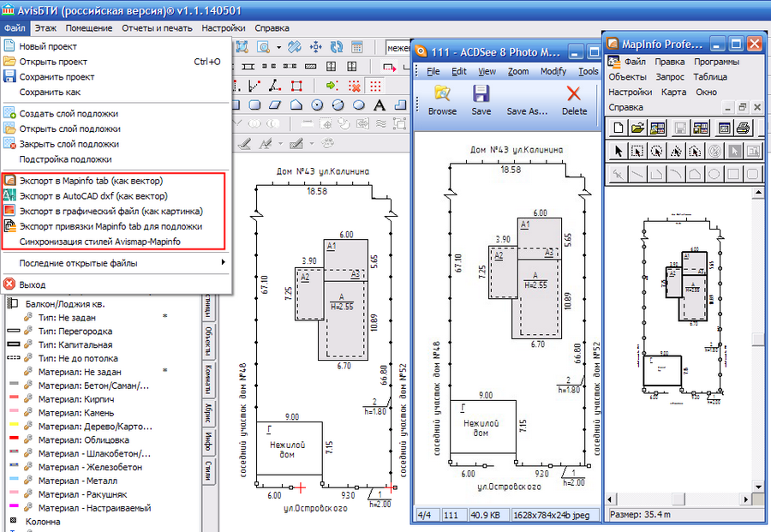Select the polygon shape tool
The height and width of the screenshot is (532, 771).
[x=296, y=105]
